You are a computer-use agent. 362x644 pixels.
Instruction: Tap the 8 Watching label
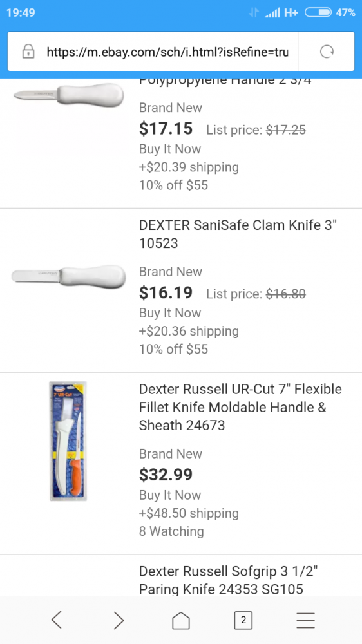point(171,531)
